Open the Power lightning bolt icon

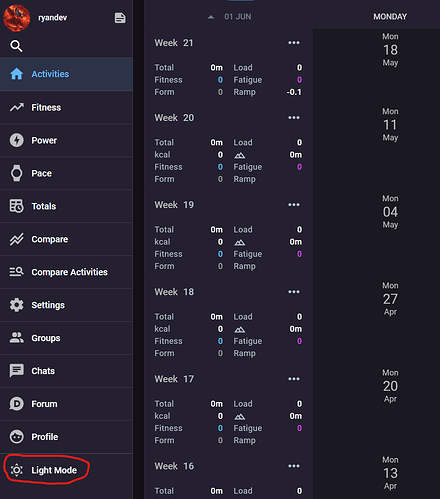pos(16,140)
